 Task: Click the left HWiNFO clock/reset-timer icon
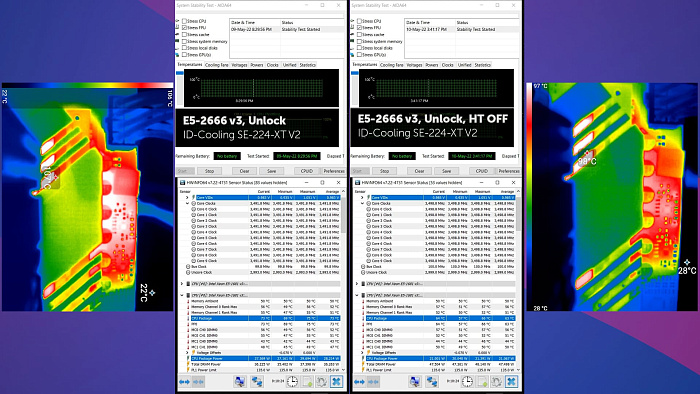tap(292, 382)
